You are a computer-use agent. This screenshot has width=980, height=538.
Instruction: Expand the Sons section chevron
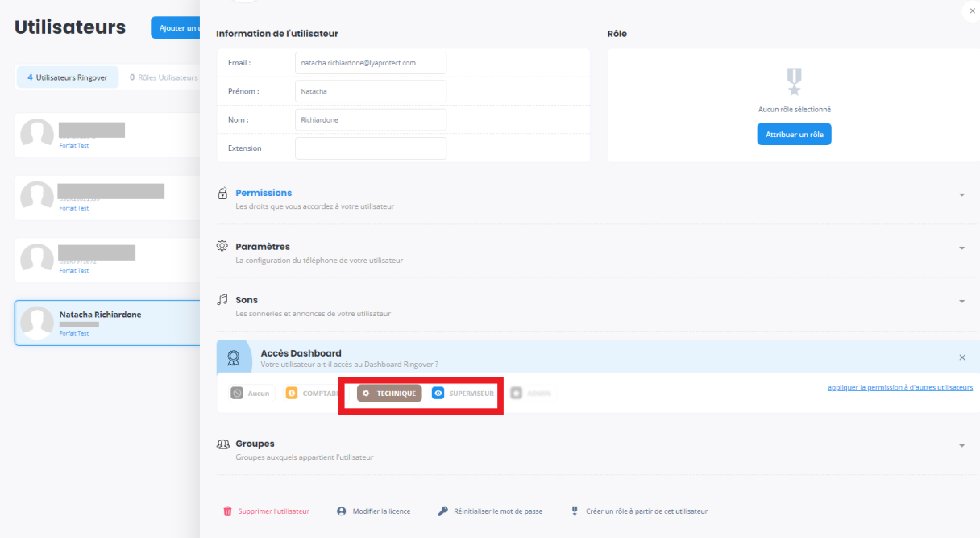(x=961, y=302)
